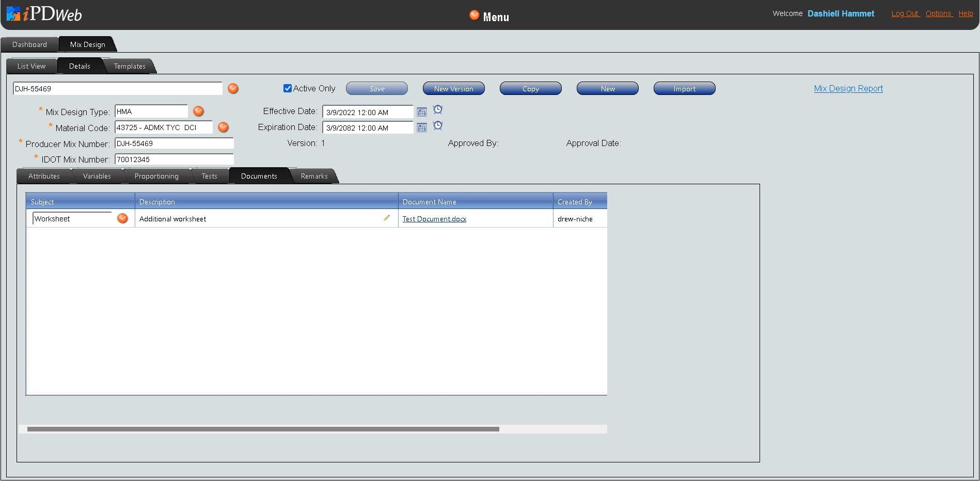This screenshot has height=481, width=980.
Task: Click the Expiration Date clock icon
Action: point(438,125)
